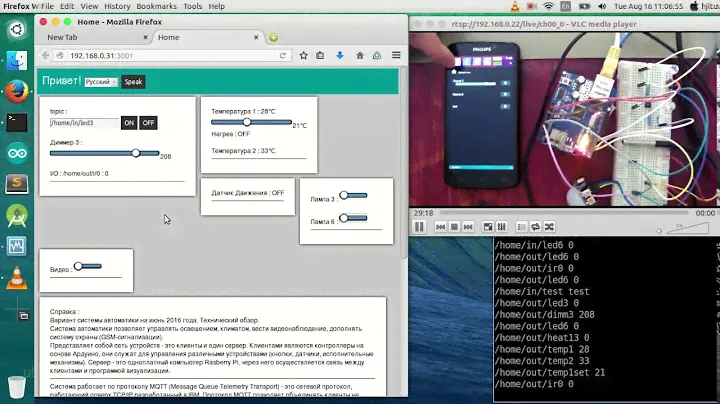The width and height of the screenshot is (720, 404).
Task: Pause the VLC video playback
Action: [420, 227]
